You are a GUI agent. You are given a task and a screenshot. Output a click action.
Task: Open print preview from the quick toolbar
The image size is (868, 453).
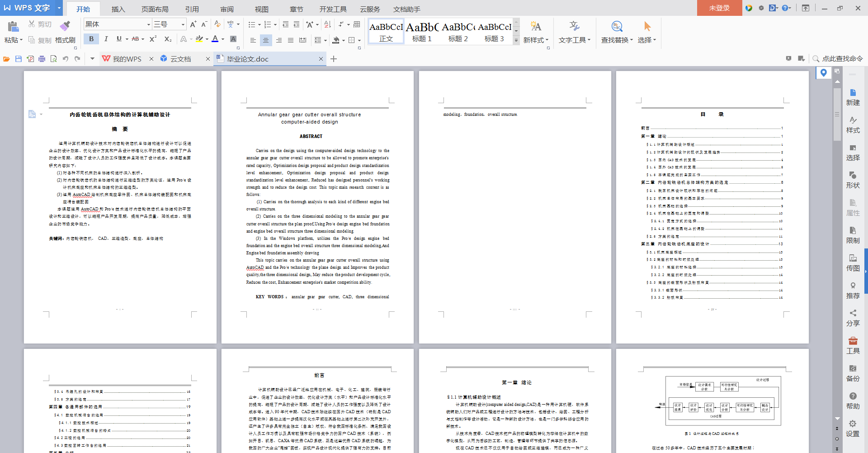54,59
